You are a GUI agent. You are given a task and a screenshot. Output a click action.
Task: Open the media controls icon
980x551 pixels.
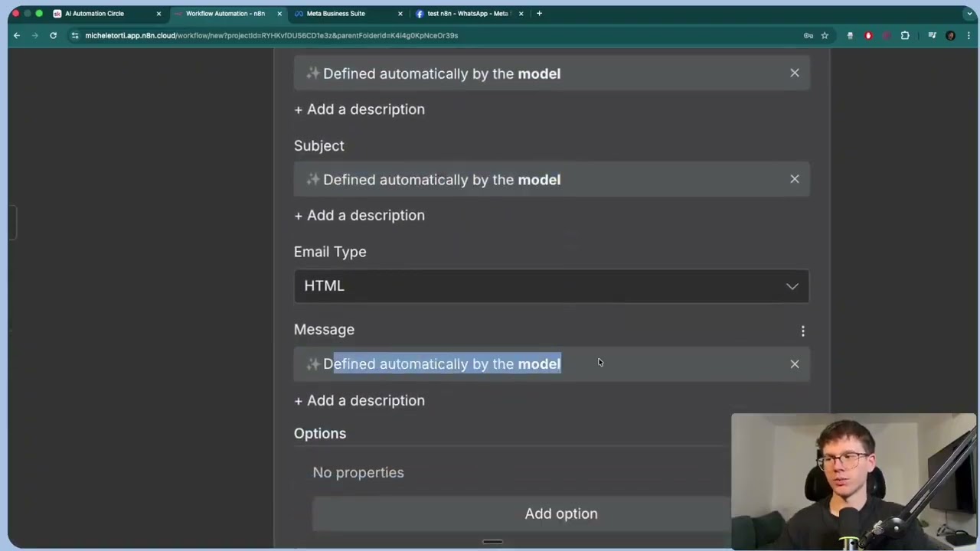(932, 35)
